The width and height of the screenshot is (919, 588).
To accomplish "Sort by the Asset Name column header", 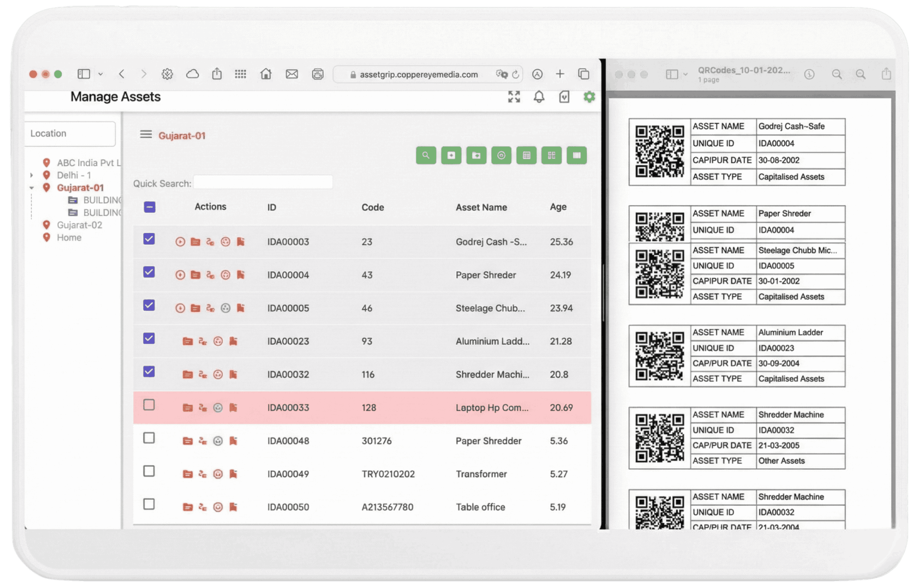I will point(481,207).
